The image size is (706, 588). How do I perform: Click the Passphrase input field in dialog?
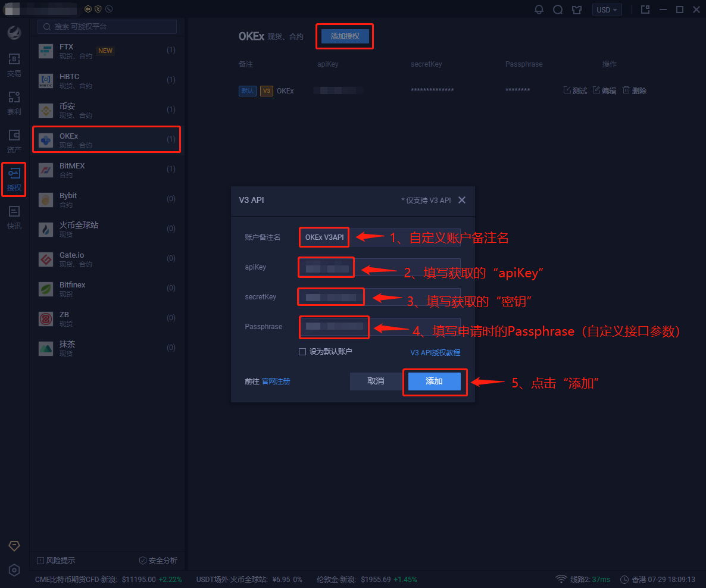(x=380, y=326)
